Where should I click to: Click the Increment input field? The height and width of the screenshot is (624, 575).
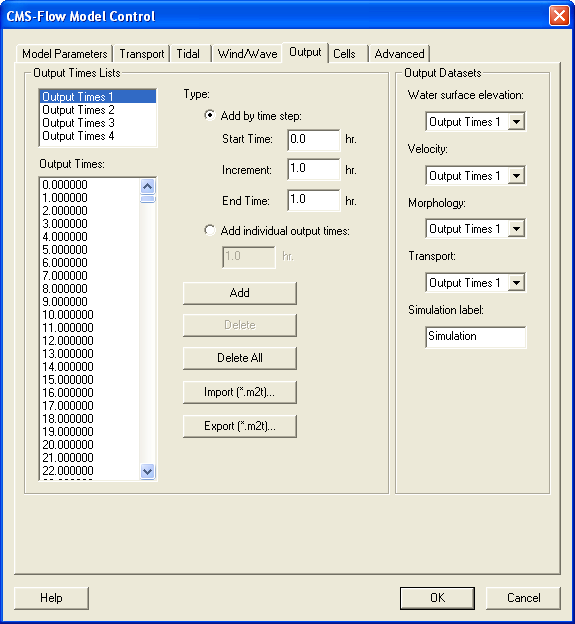pos(314,169)
